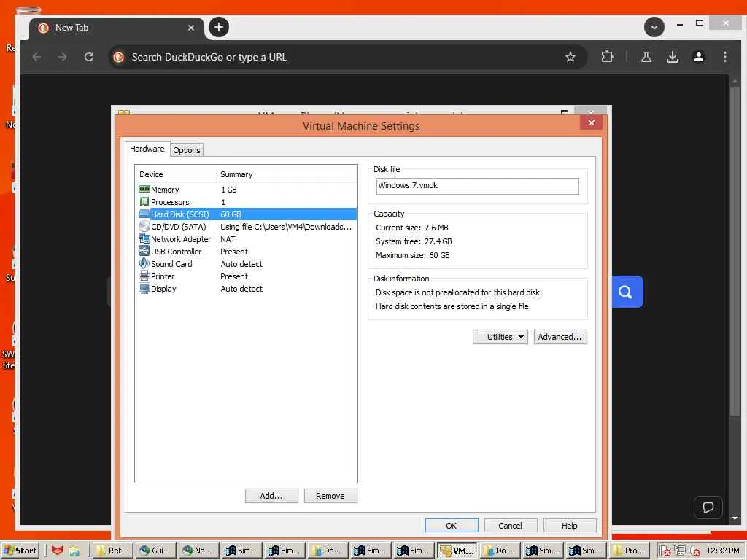The image size is (747, 560).
Task: Open the browser three-dot menu
Action: pos(724,57)
